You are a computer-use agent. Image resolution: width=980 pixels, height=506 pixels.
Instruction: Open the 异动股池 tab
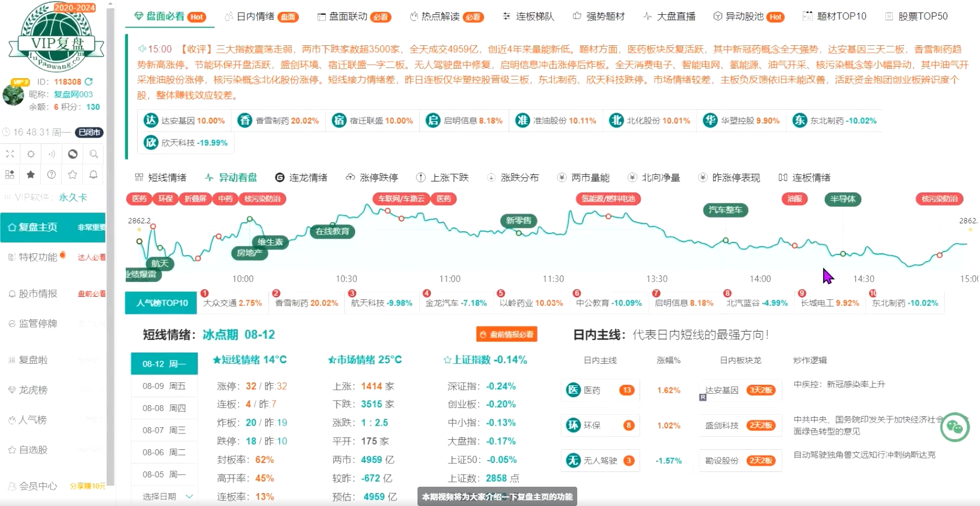748,16
